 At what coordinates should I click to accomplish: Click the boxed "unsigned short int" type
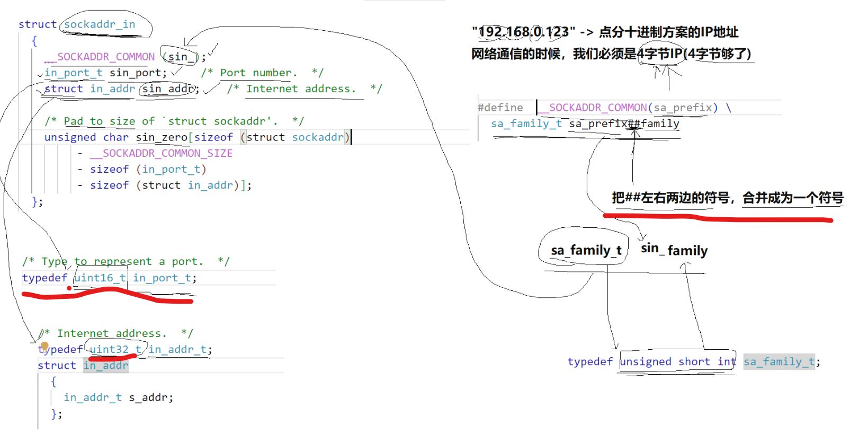tap(678, 361)
